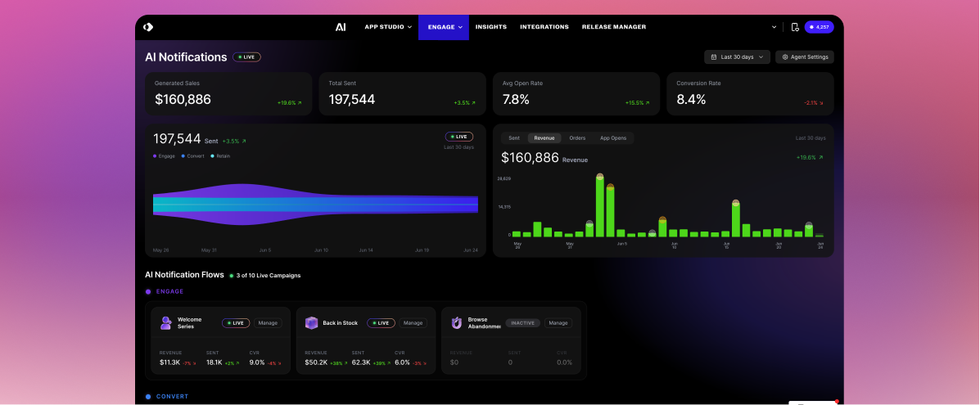Toggle the Retain series in the legend
The height and width of the screenshot is (405, 980).
pos(220,156)
